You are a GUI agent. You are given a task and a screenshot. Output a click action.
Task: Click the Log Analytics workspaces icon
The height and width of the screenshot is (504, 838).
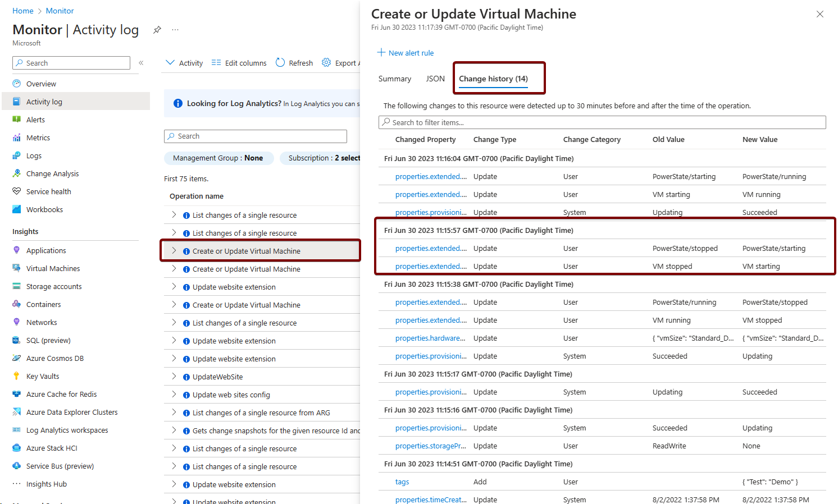point(17,430)
